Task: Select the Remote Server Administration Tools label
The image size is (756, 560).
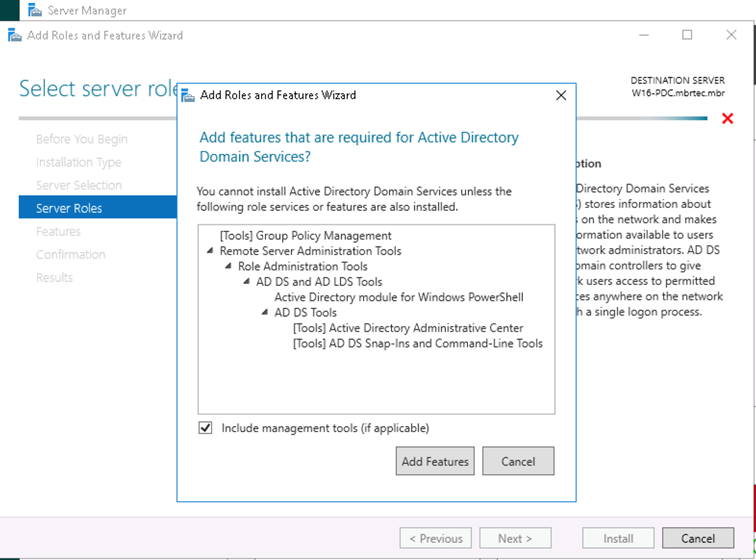Action: pyautogui.click(x=310, y=251)
